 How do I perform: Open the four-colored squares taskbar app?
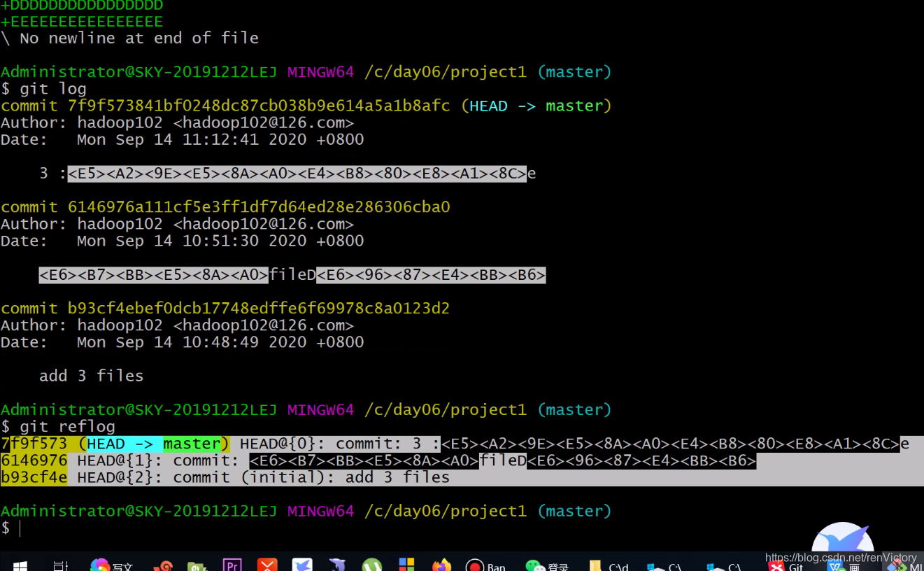406,565
